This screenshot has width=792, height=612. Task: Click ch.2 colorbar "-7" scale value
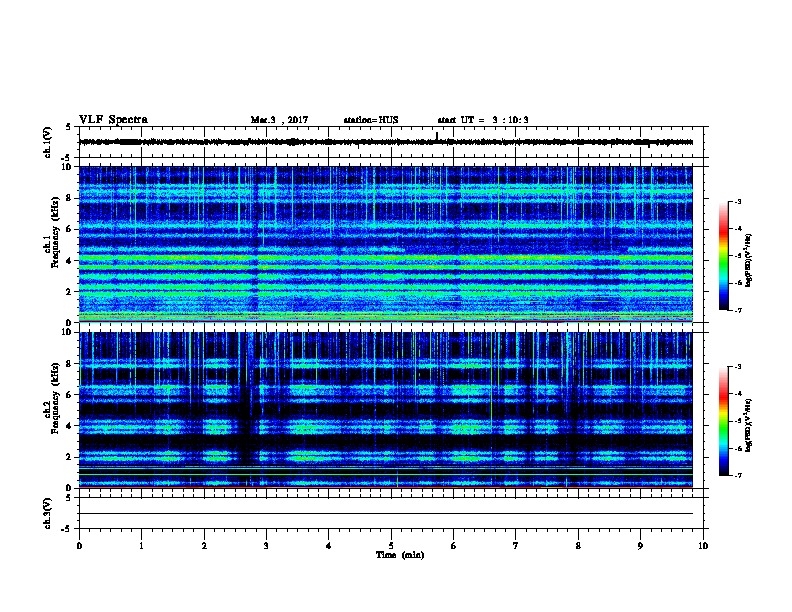pos(738,475)
